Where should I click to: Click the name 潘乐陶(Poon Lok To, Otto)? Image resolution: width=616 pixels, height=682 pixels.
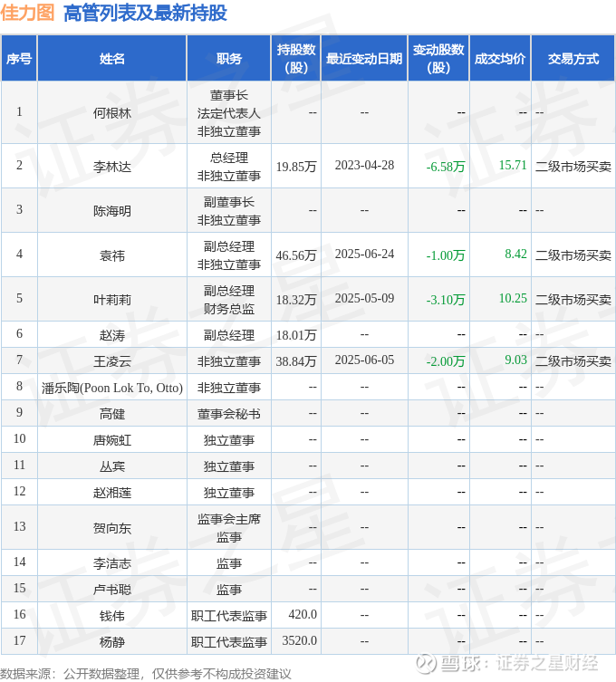pos(111,388)
